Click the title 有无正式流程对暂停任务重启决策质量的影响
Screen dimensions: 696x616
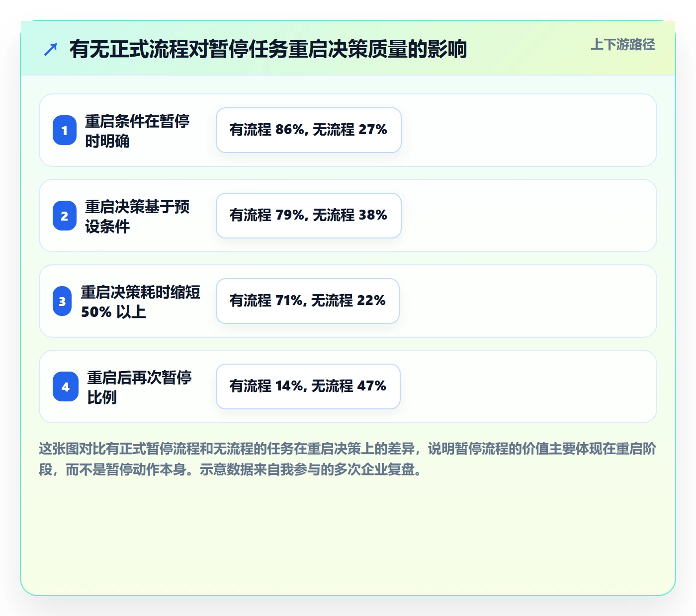pyautogui.click(x=268, y=49)
